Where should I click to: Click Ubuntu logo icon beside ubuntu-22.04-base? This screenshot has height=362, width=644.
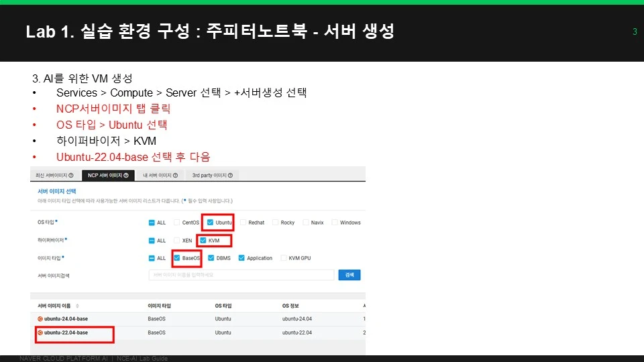tap(40, 333)
